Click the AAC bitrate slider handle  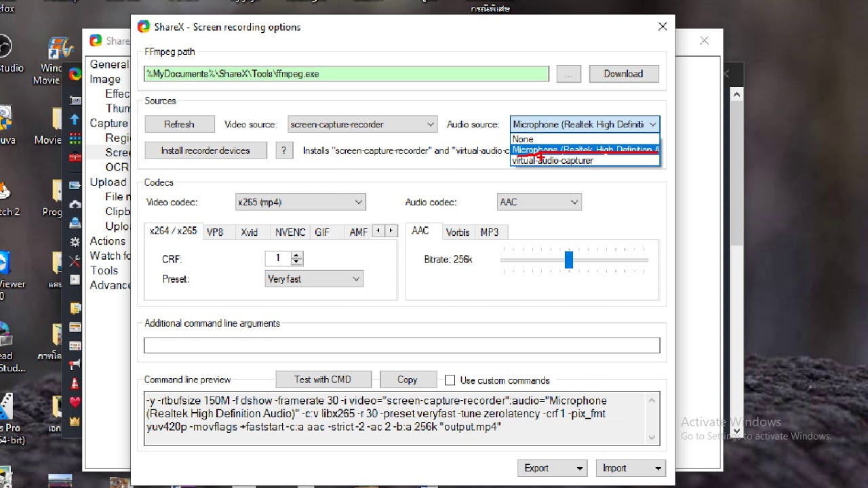click(x=569, y=260)
